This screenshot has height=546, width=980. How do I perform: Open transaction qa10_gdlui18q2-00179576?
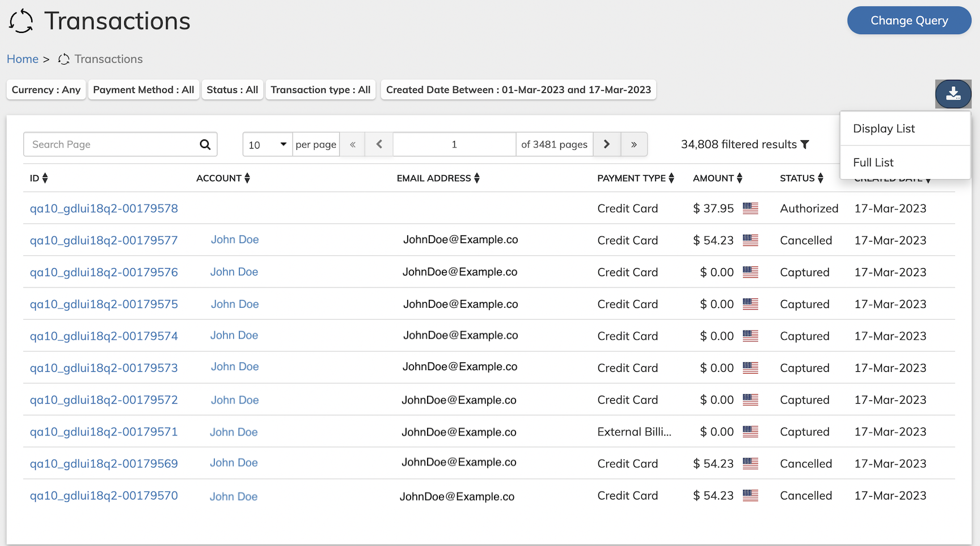[x=104, y=272]
